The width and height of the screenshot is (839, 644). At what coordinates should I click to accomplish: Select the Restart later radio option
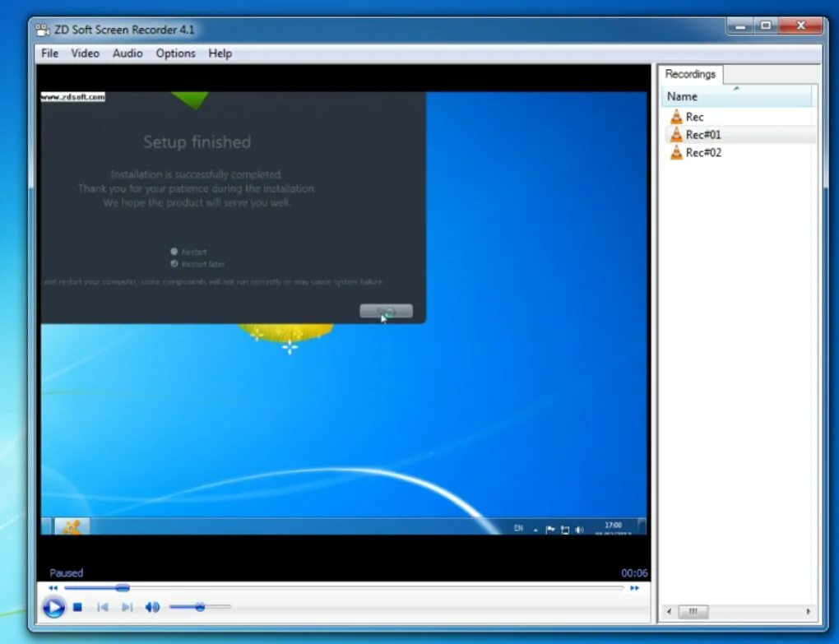[x=174, y=264]
